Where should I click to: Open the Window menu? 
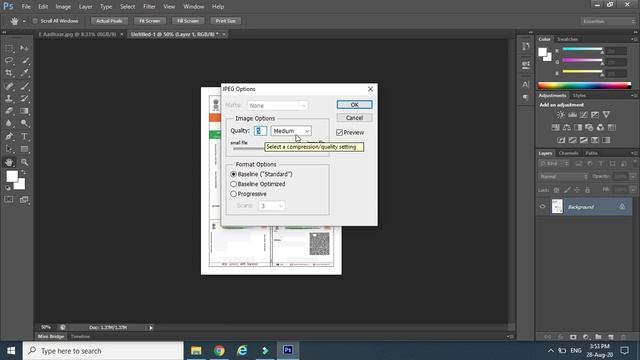pyautogui.click(x=193, y=7)
